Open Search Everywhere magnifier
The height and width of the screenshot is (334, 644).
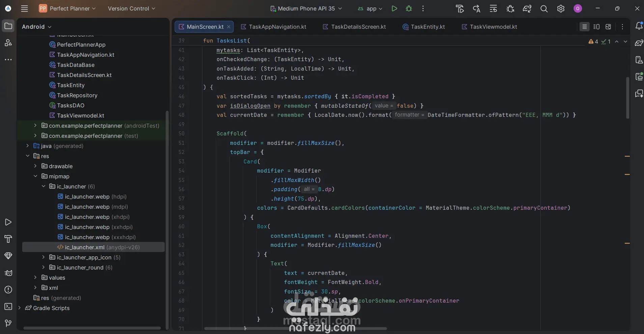544,8
